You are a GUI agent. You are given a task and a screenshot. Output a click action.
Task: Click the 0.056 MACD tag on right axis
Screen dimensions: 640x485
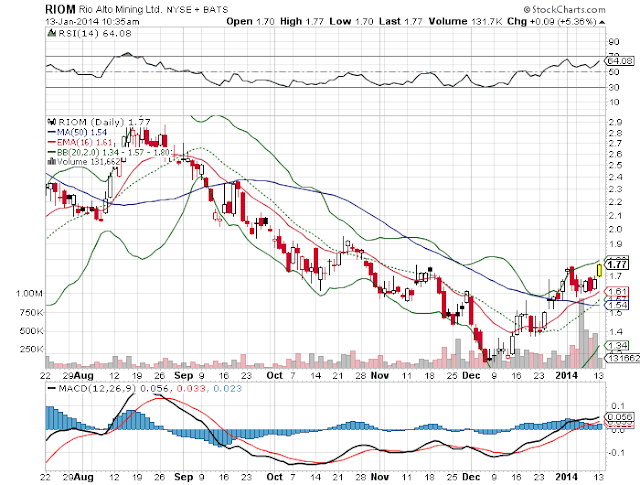(x=620, y=417)
